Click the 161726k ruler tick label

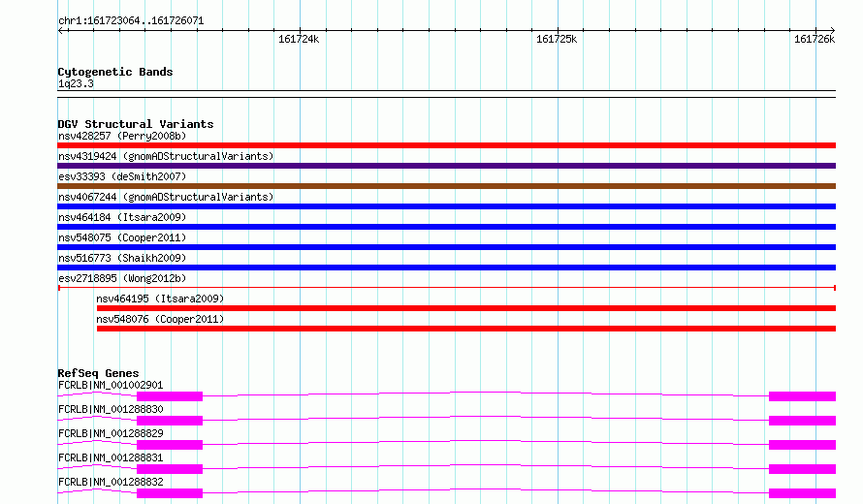tap(815, 39)
